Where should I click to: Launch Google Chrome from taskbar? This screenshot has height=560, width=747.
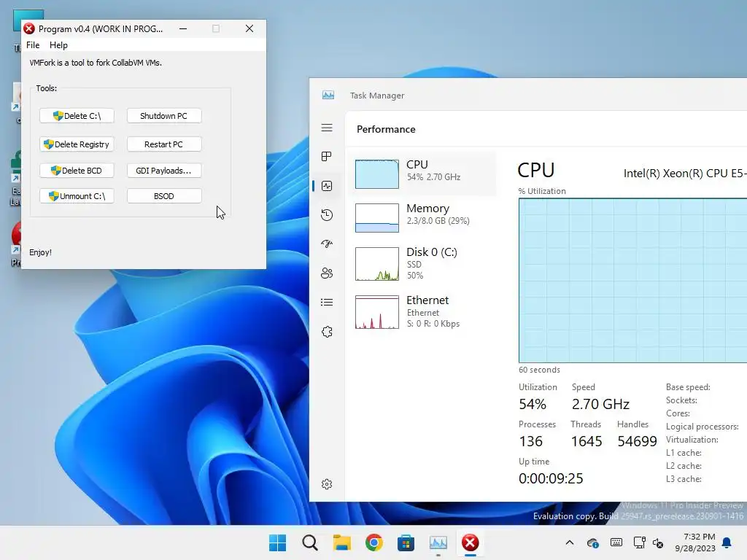pyautogui.click(x=374, y=542)
